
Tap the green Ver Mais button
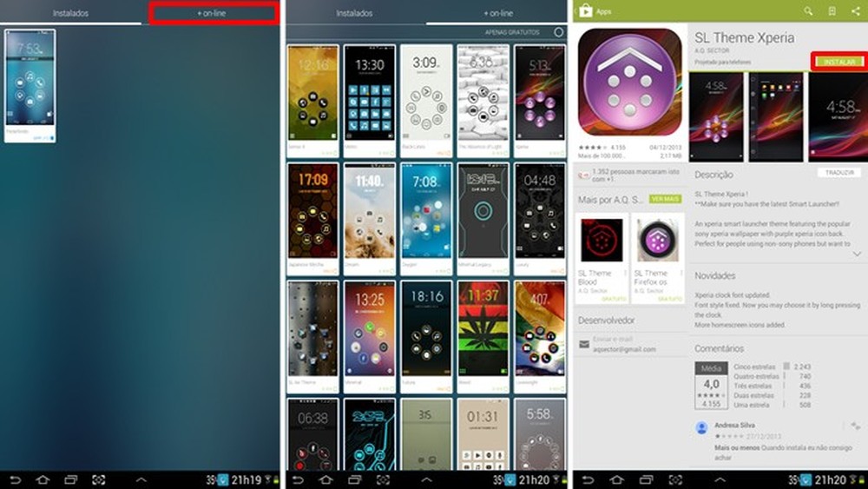coord(666,199)
